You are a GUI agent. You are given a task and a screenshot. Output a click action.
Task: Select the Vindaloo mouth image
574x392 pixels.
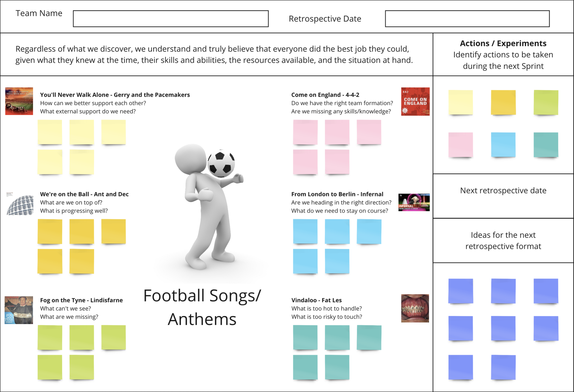click(415, 308)
